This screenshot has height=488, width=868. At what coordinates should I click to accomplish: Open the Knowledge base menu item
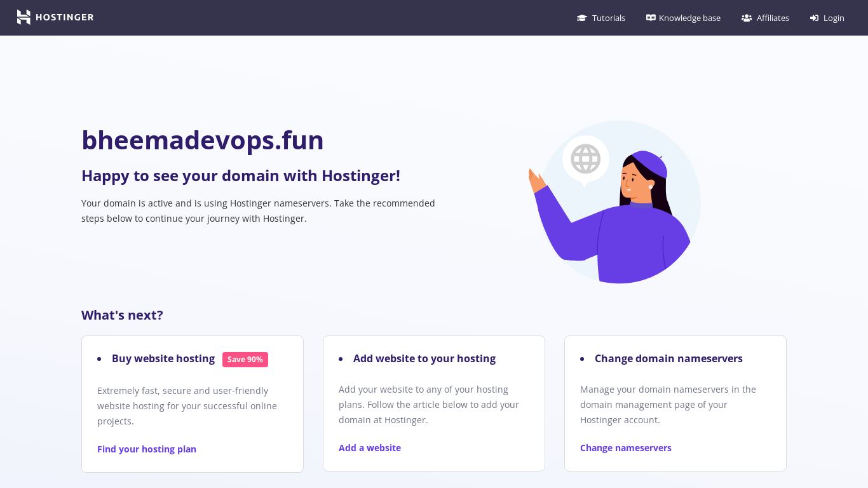(689, 18)
